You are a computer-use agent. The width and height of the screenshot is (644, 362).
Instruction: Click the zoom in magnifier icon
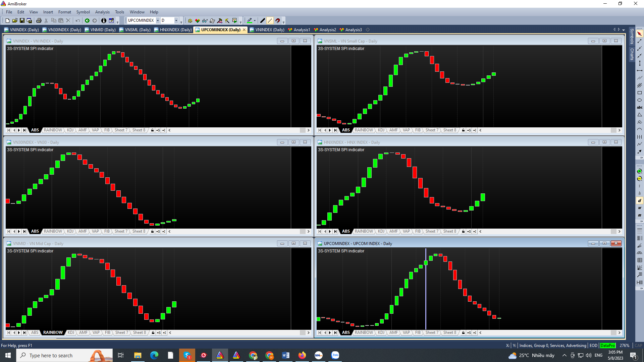tap(639, 171)
